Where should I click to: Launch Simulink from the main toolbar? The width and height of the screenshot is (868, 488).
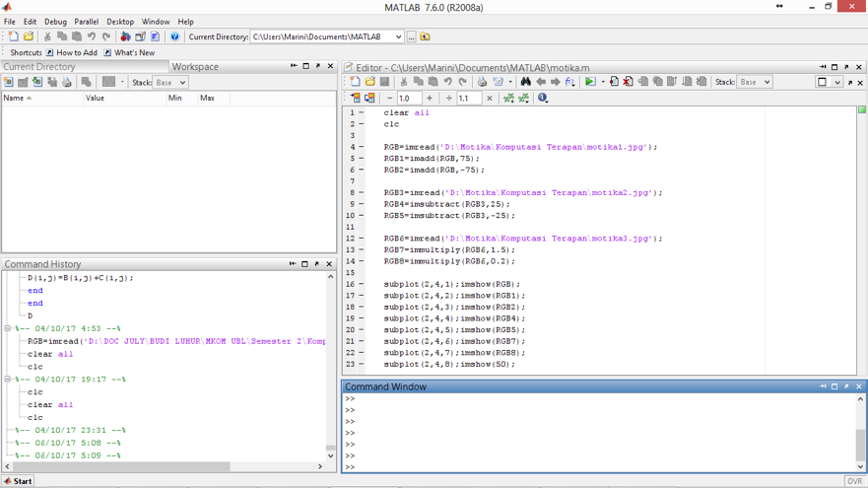[126, 36]
